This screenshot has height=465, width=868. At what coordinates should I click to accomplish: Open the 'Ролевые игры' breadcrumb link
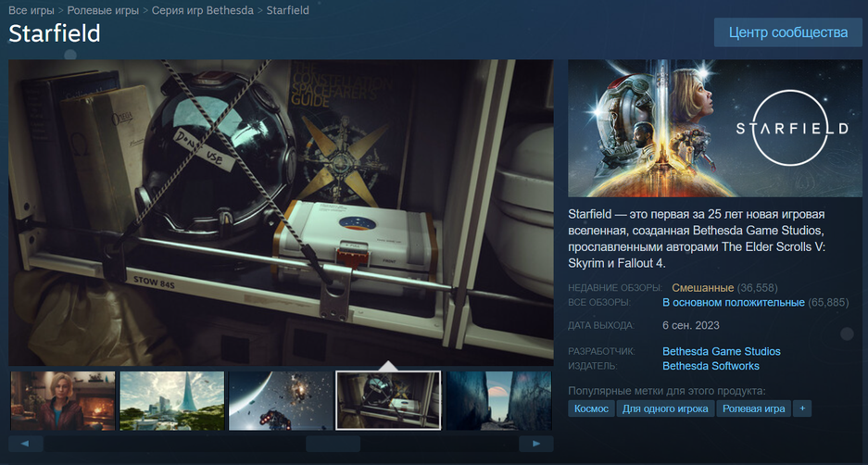pyautogui.click(x=103, y=10)
